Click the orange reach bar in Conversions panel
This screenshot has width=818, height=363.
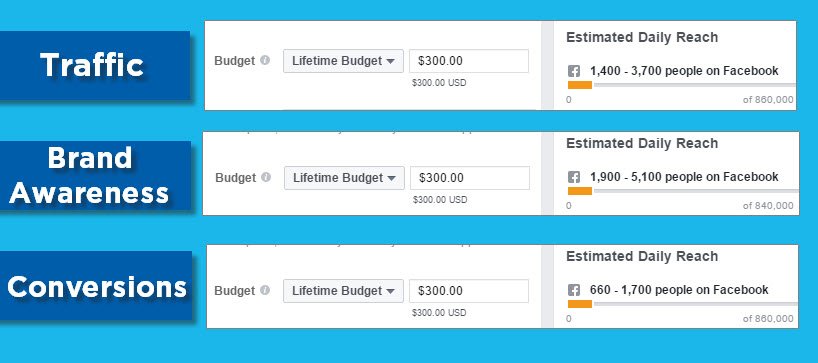coord(580,304)
